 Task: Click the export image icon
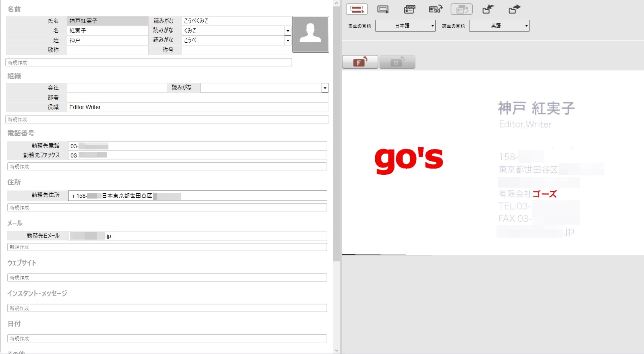click(x=514, y=9)
